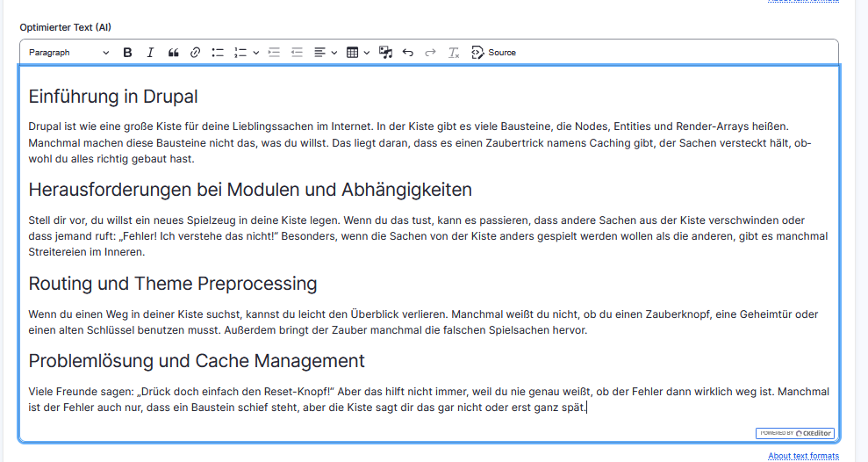The image size is (868, 462).
Task: Remove formatting from selected text
Action: click(454, 53)
